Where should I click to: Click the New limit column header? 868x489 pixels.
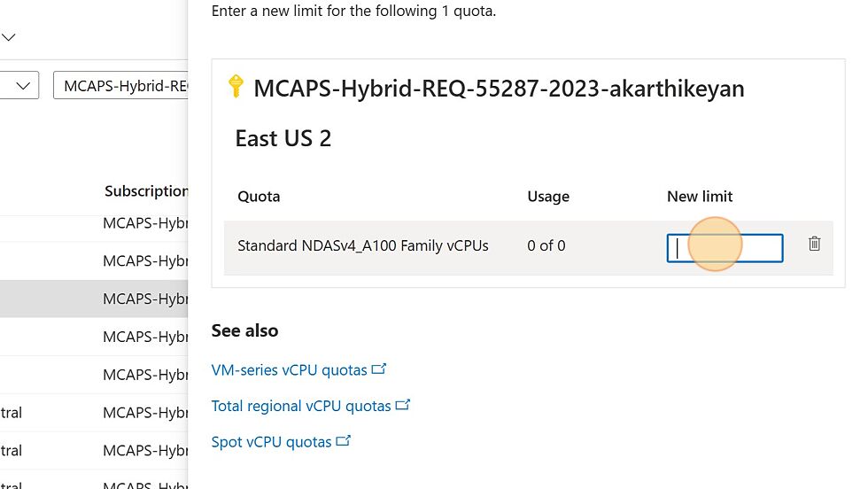[700, 197]
